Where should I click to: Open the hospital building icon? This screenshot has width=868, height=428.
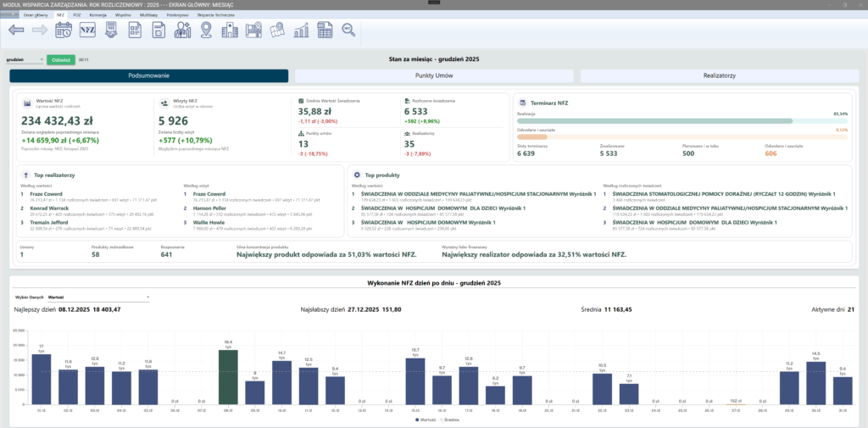click(230, 30)
